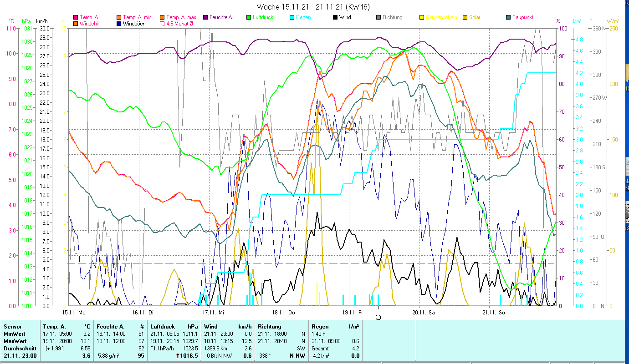629x364 pixels.
Task: Click the rain amount 4.2 l/m² below Gesamt
Action: click(321, 356)
